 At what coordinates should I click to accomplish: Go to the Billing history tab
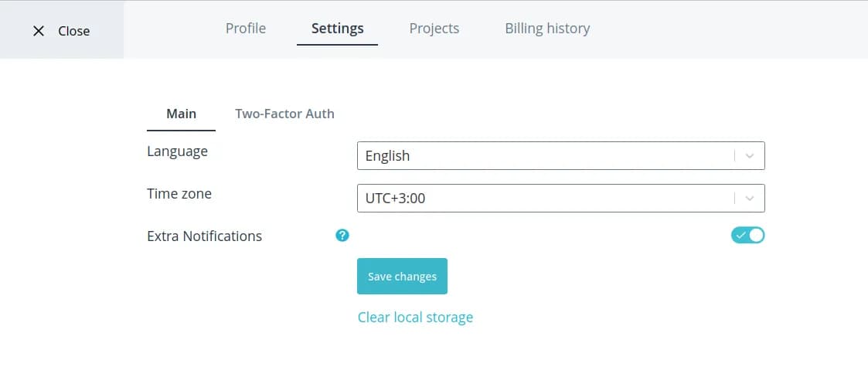click(547, 29)
